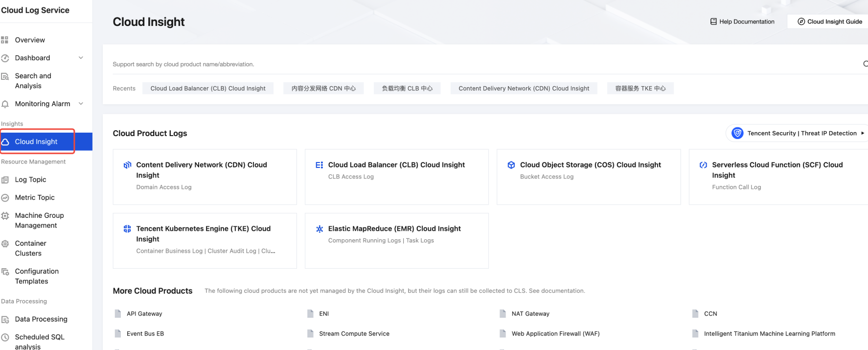Expand the Monitoring Alarm submenu chevron
The width and height of the screenshot is (868, 350).
pos(81,104)
